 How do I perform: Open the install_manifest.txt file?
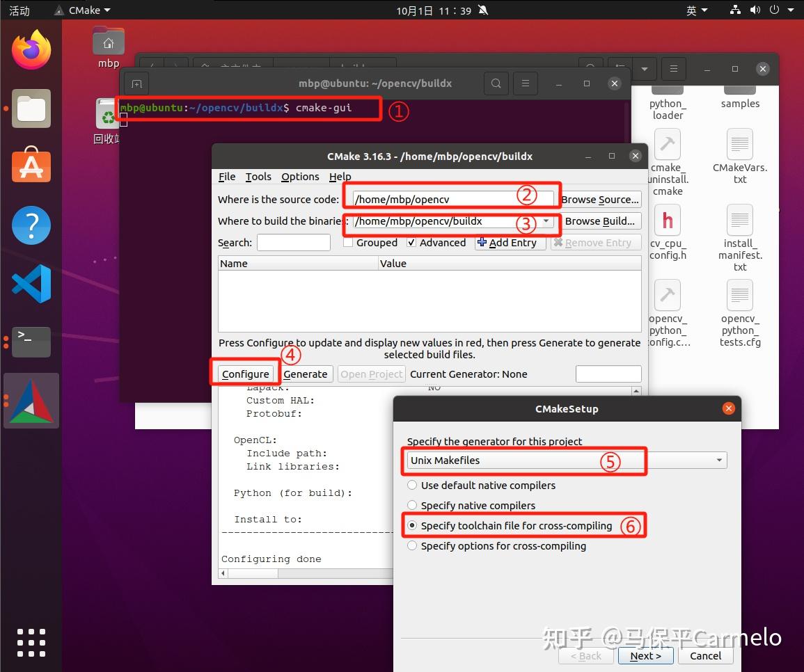(739, 221)
